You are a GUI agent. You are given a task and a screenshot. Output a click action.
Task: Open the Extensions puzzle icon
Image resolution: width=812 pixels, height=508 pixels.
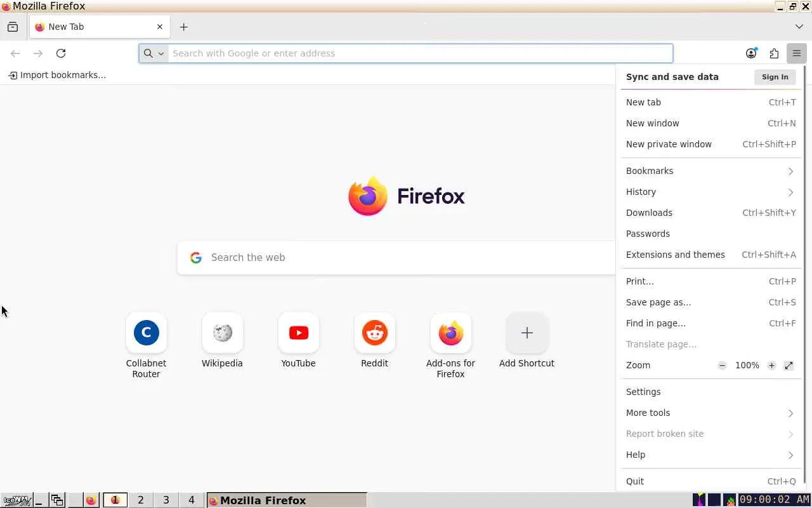tap(774, 53)
